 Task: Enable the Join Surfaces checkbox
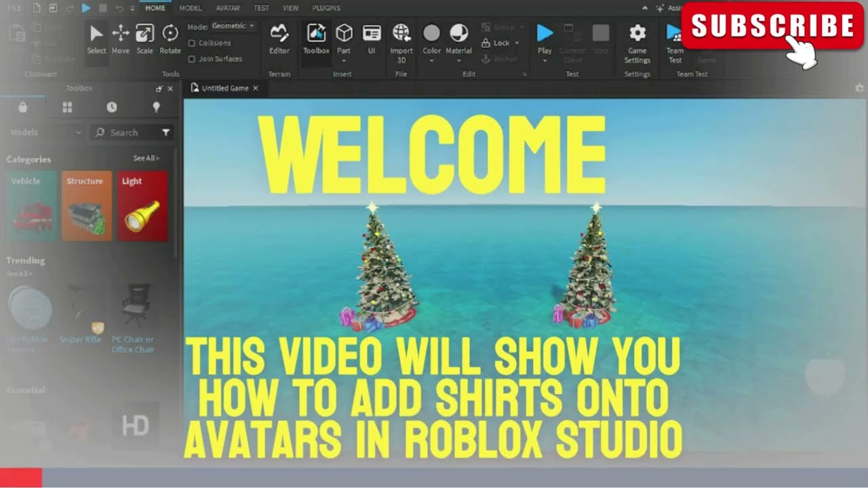click(192, 59)
